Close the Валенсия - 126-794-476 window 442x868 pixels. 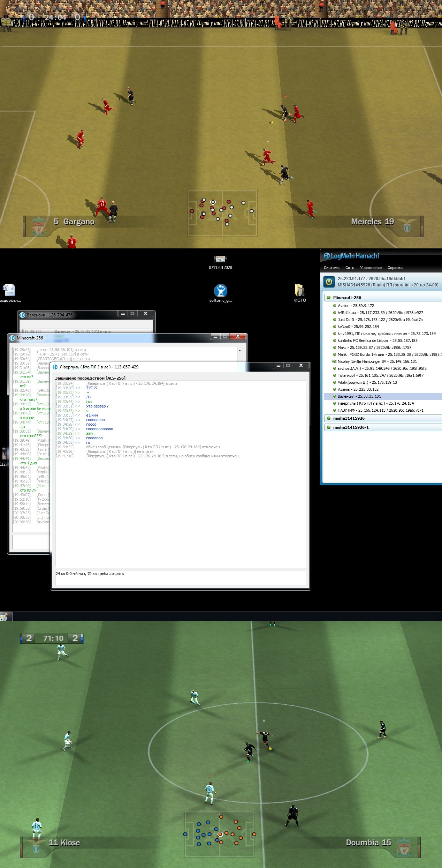click(x=145, y=313)
